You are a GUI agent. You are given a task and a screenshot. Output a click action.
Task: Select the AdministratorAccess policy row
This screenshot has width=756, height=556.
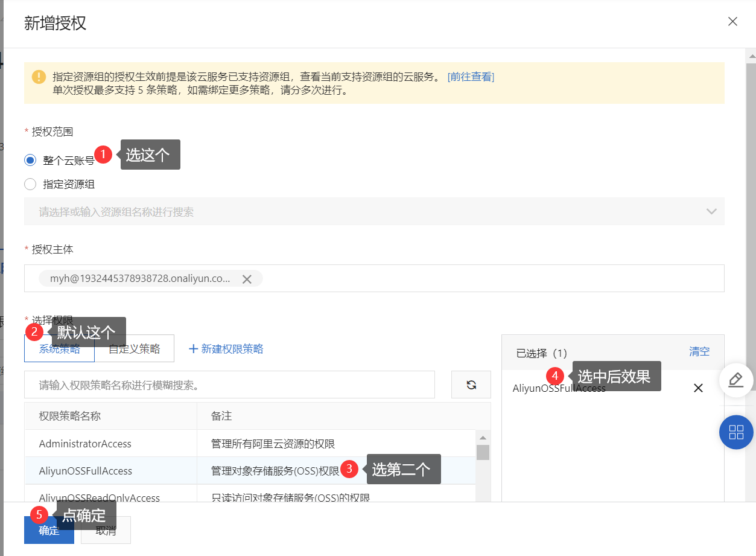[85, 444]
